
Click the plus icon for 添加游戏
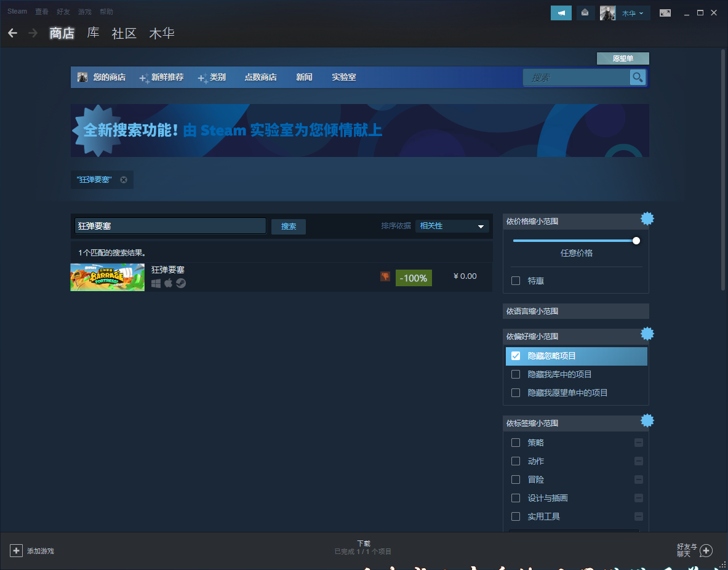point(16,551)
